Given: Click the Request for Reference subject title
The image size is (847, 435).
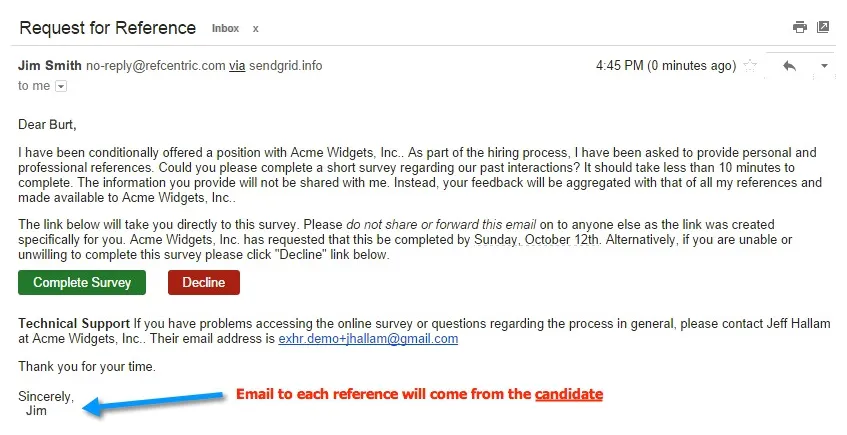Looking at the screenshot, I should point(109,28).
